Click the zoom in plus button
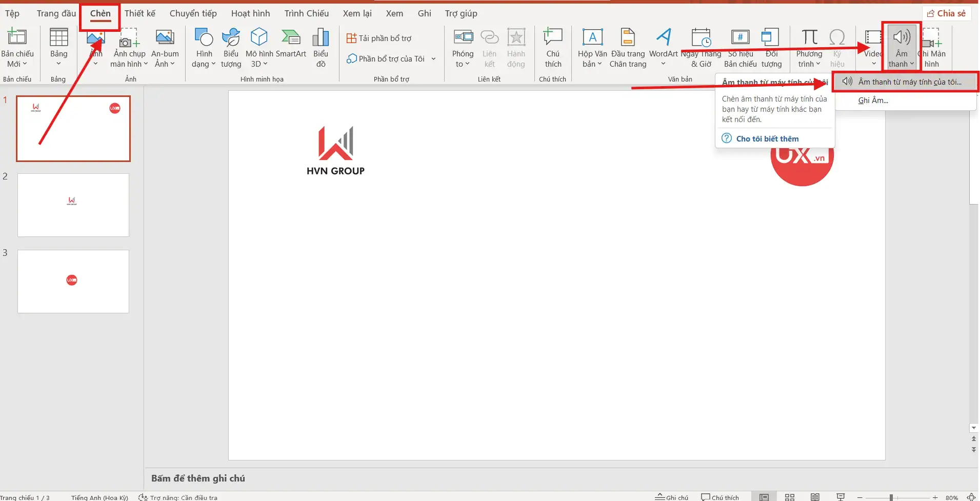980x501 pixels. pyautogui.click(x=935, y=497)
